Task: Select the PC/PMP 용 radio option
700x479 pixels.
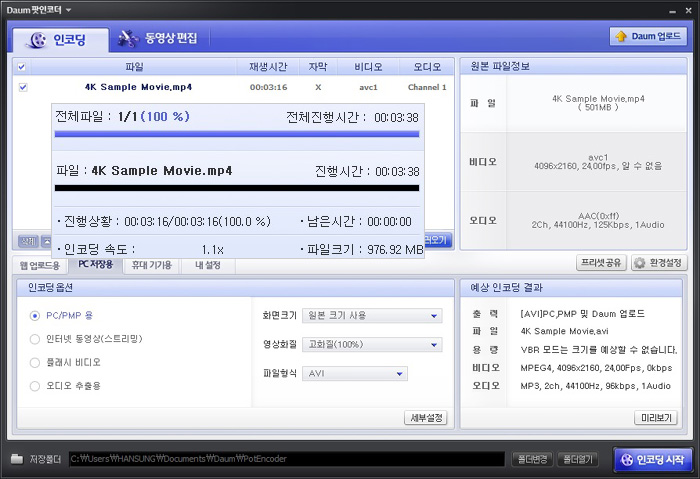Action: coord(35,316)
